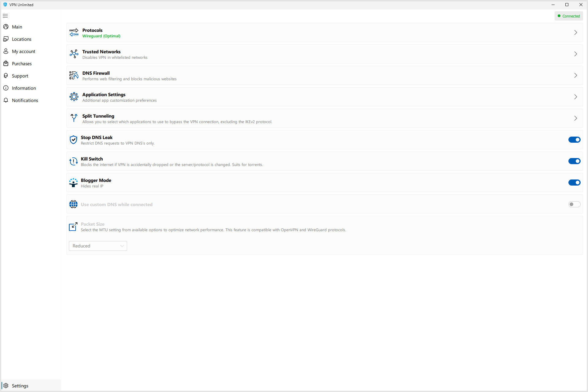Disable the Blogger Mode toggle
The image size is (588, 392).
[574, 183]
